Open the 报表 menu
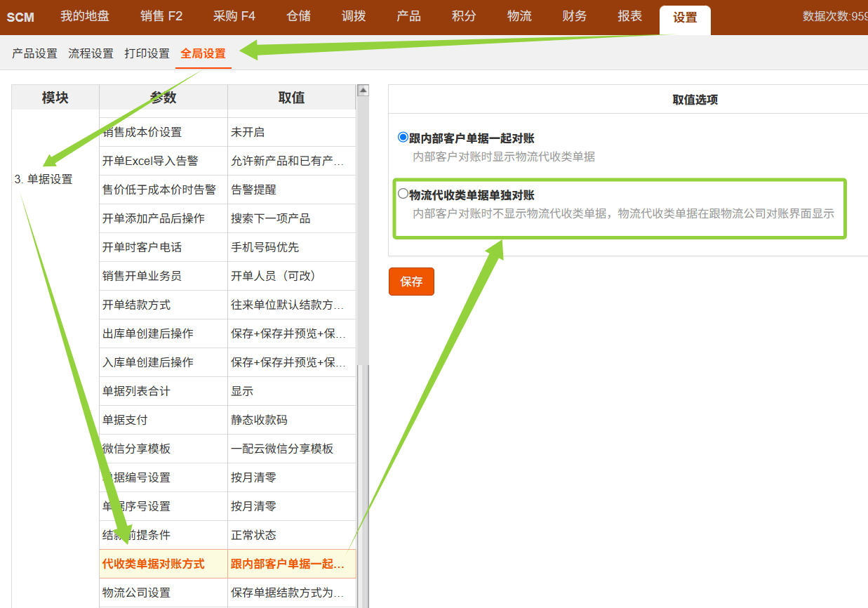Screen dimensions: 868x608 pos(630,16)
